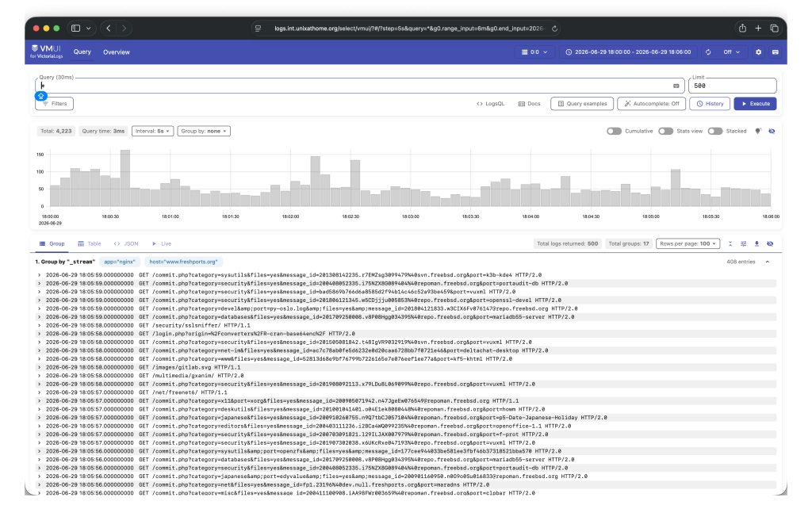This screenshot has height=528, width=812.
Task: Click the refresh icon next to Off
Action: click(x=708, y=52)
